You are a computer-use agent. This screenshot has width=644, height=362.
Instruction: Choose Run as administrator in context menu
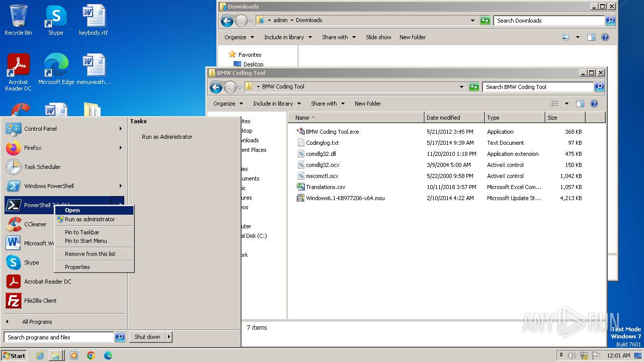94,219
